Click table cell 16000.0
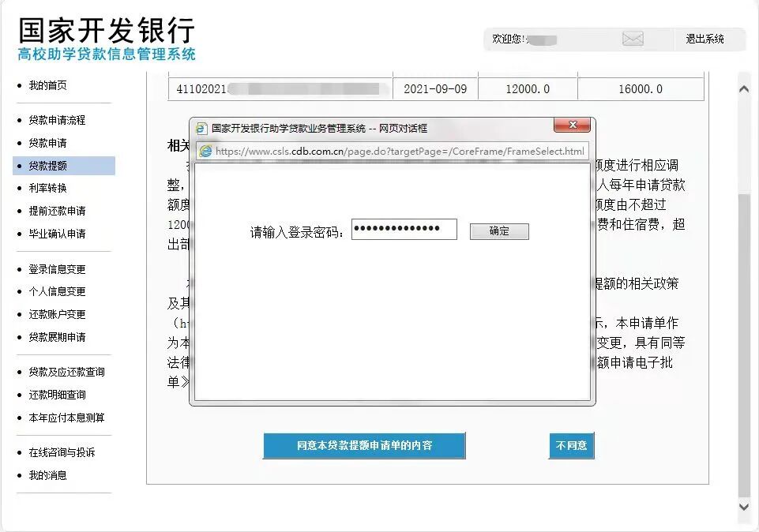759x532 pixels. pos(641,89)
